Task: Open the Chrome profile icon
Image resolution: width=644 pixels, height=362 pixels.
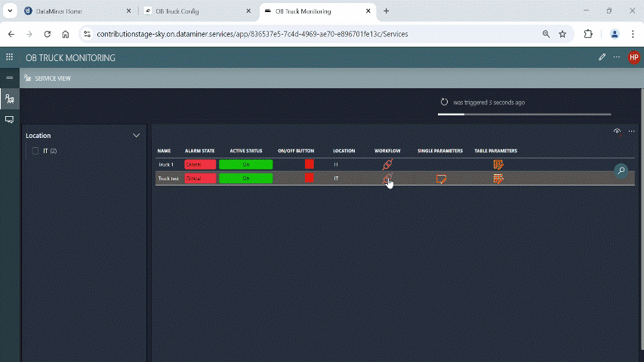Action: (x=615, y=34)
